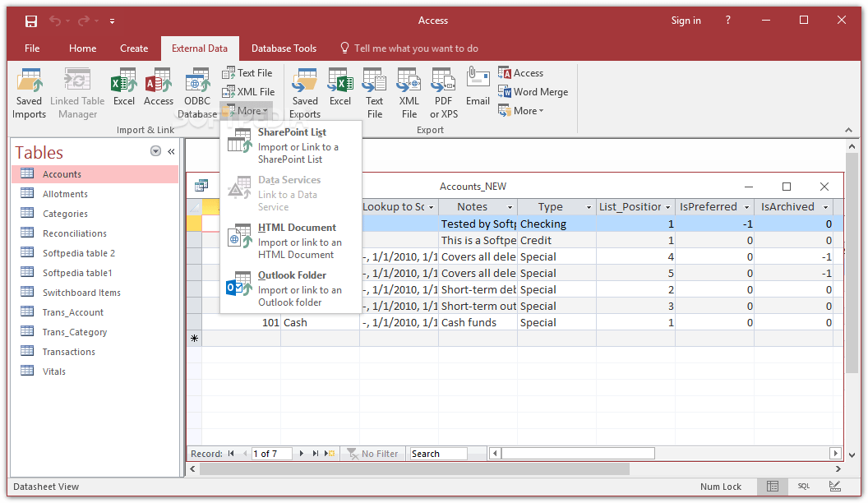
Task: Switch to the Home tab
Action: [x=82, y=48]
